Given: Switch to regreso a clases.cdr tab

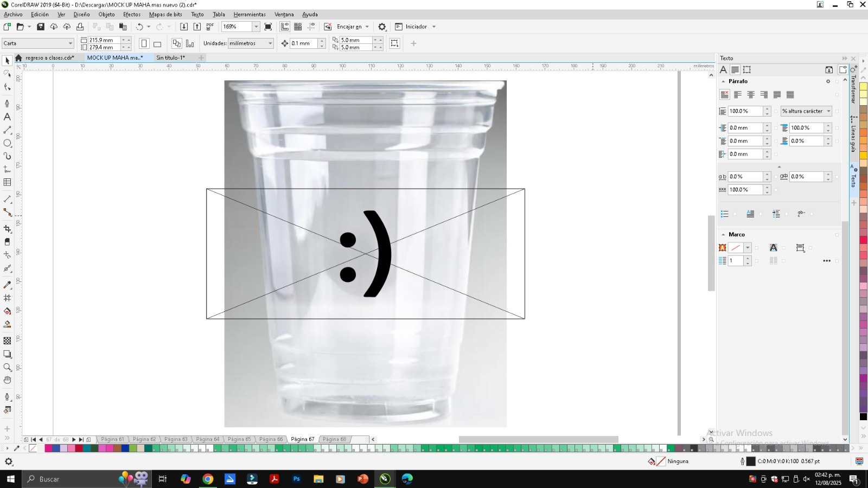Looking at the screenshot, I should [49, 57].
